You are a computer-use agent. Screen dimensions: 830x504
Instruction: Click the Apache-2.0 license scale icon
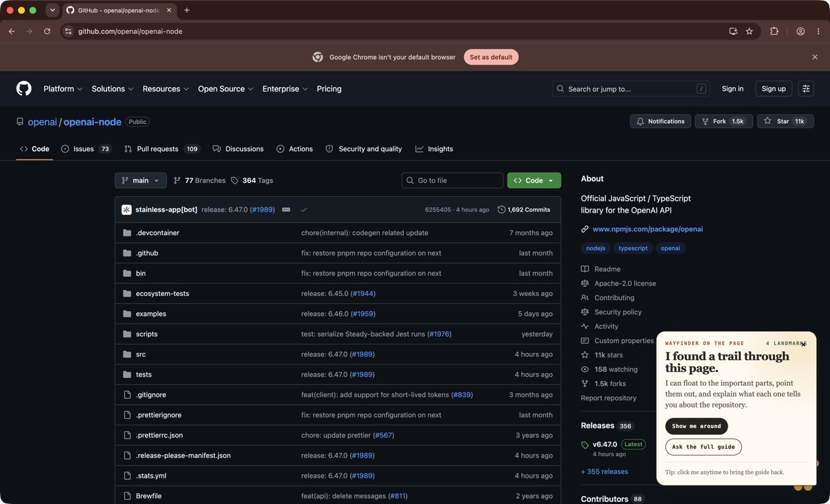click(584, 283)
